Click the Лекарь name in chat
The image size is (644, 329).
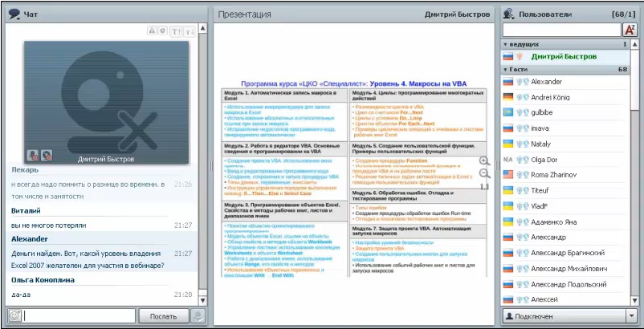click(x=25, y=169)
